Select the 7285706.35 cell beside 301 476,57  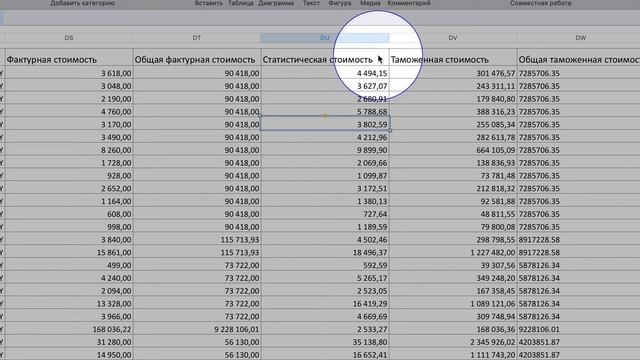(578, 73)
